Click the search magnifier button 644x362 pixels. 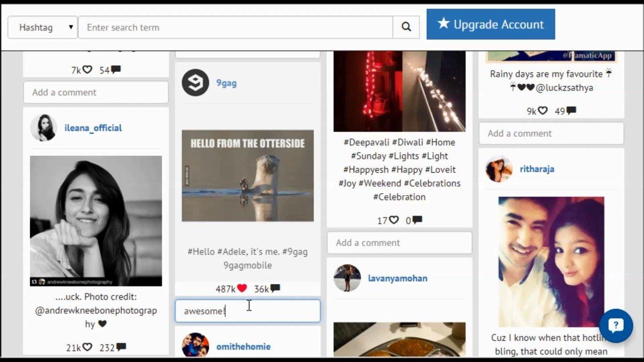pyautogui.click(x=406, y=27)
